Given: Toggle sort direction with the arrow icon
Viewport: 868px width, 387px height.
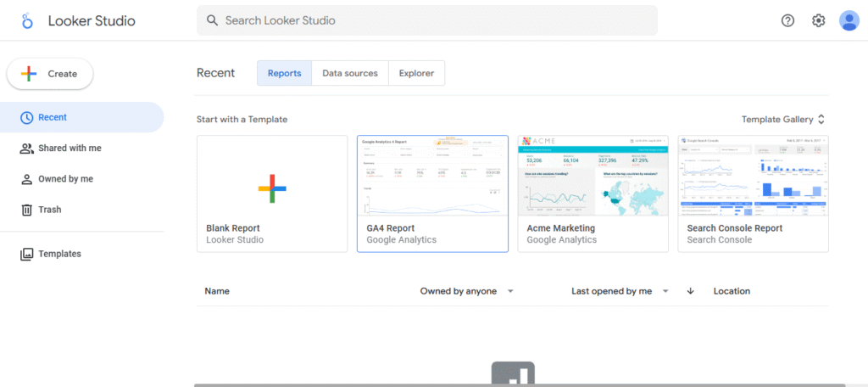Looking at the screenshot, I should (x=691, y=291).
